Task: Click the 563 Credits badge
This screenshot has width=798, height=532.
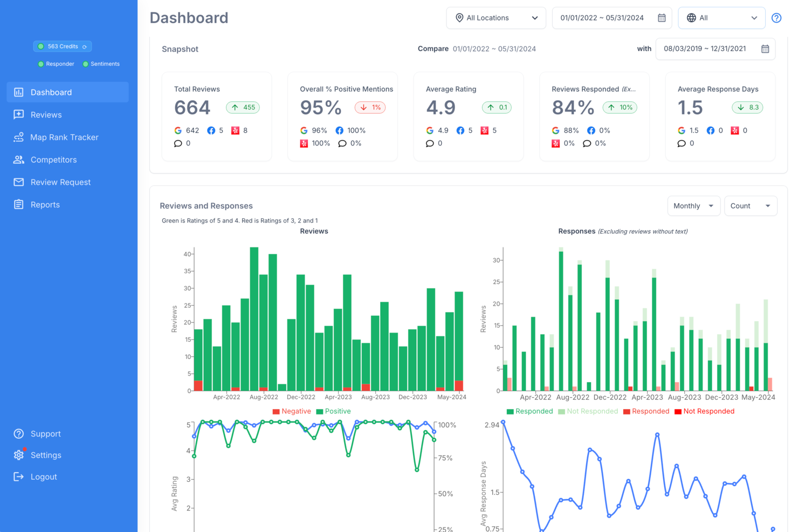Action: [63, 46]
